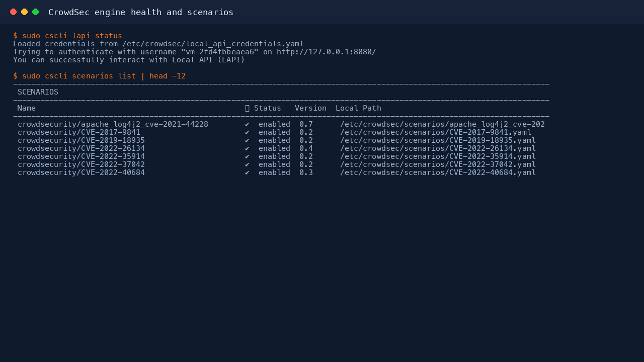Click scenario name crowdsecurity/CVE-2017-9841
Viewport: 644px width, 362px height.
(79, 132)
